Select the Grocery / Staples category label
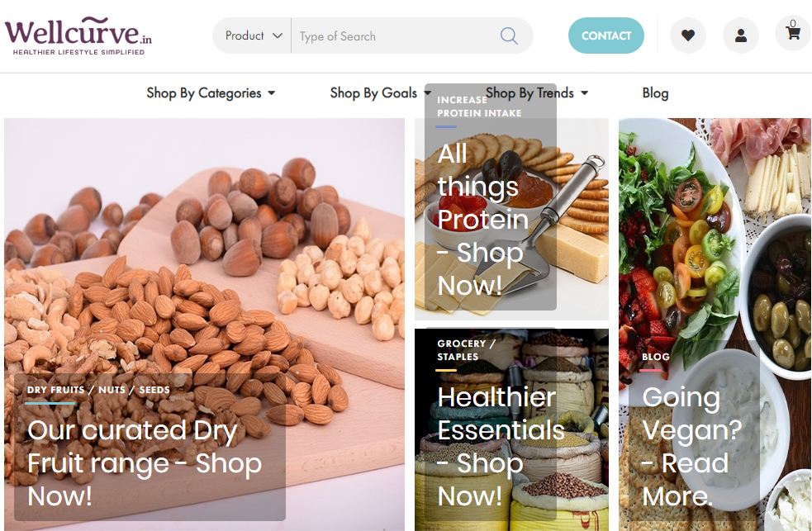The height and width of the screenshot is (531, 812). [466, 350]
